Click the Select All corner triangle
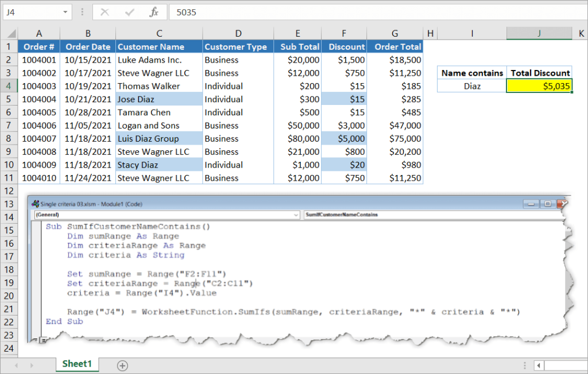588x374 pixels. click(11, 34)
